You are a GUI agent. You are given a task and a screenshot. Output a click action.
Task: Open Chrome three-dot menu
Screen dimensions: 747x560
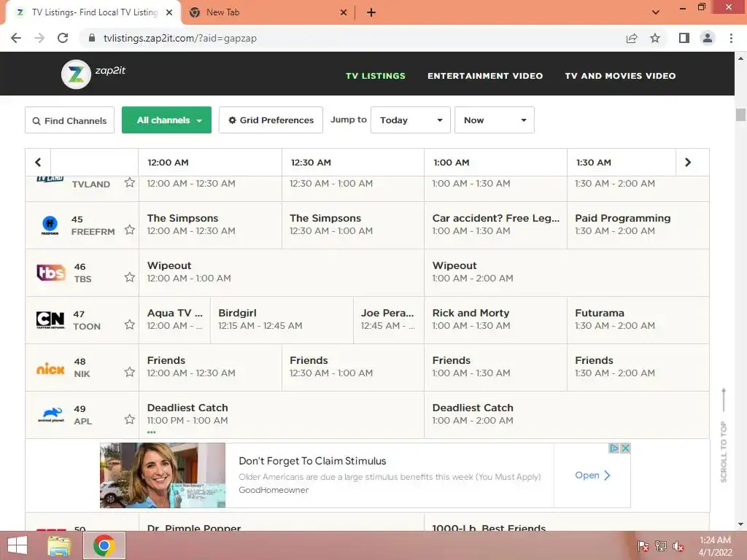coord(731,38)
